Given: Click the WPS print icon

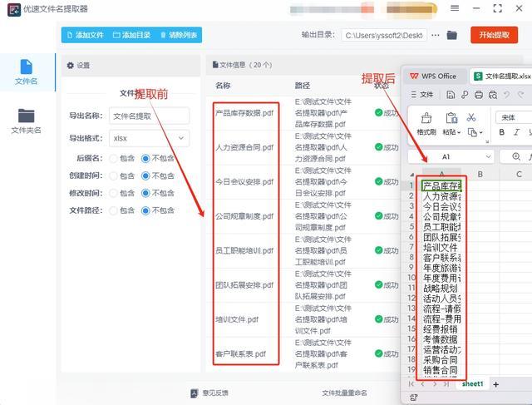Looking at the screenshot, I should point(479,95).
